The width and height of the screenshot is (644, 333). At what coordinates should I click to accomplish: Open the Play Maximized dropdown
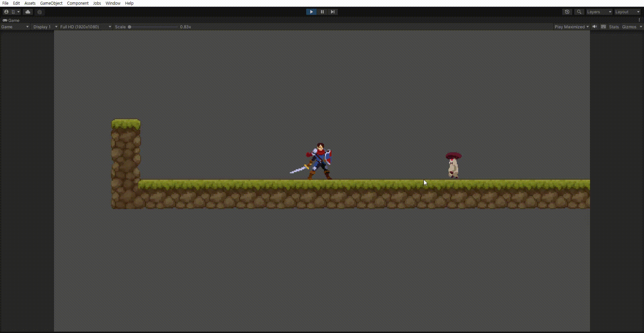coord(572,27)
